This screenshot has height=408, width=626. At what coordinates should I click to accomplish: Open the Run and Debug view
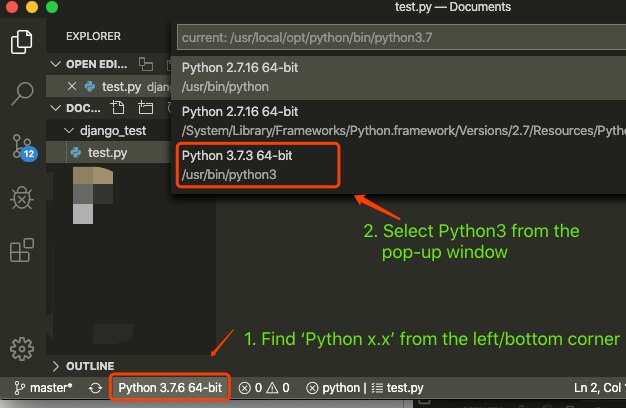(x=22, y=198)
